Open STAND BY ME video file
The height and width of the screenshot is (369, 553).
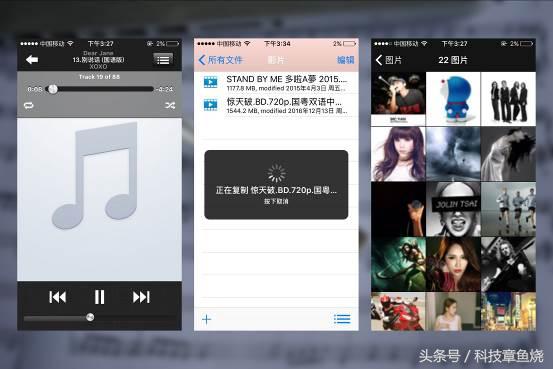pyautogui.click(x=276, y=83)
